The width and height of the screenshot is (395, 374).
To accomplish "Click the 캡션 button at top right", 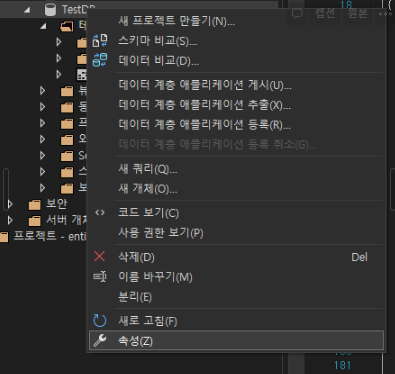I will click(x=325, y=14).
